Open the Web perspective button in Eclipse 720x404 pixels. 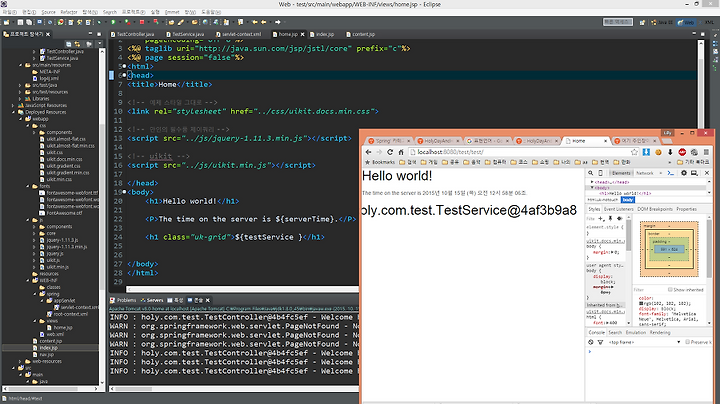(x=686, y=22)
